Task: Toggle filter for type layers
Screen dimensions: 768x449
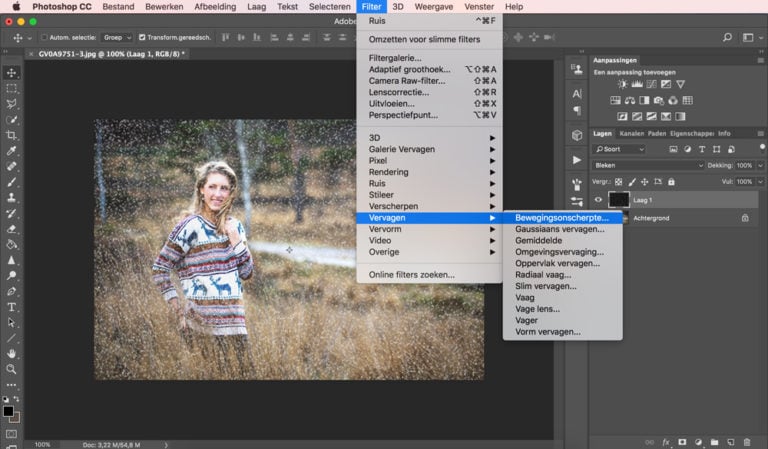Action: pyautogui.click(x=702, y=149)
